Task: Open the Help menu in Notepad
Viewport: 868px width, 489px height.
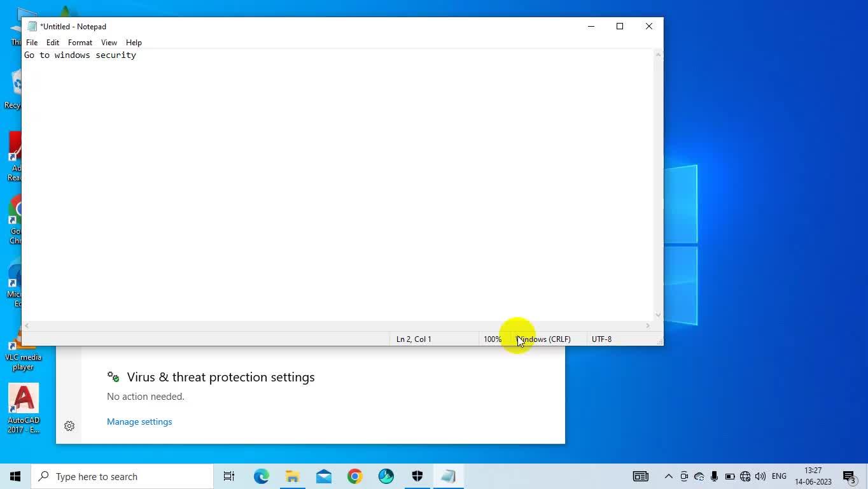Action: point(134,43)
